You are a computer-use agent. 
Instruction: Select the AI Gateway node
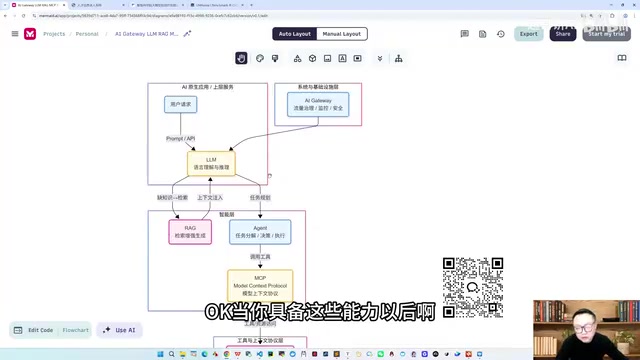[x=318, y=104]
